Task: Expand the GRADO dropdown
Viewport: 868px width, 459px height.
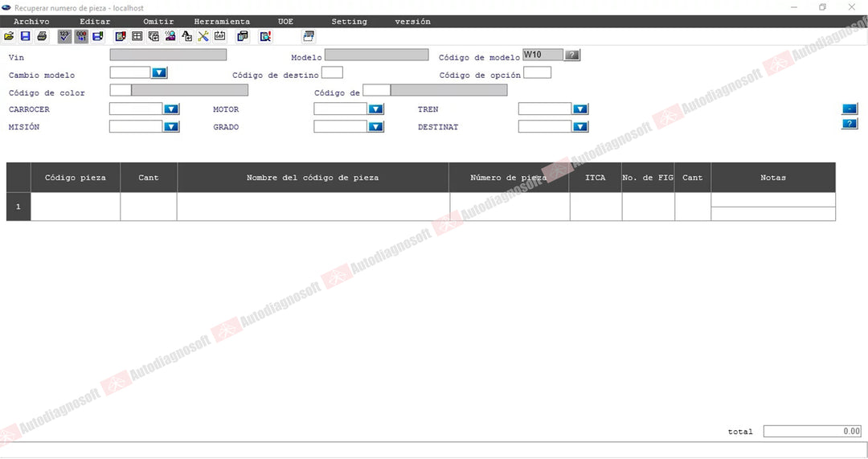Action: pyautogui.click(x=376, y=127)
